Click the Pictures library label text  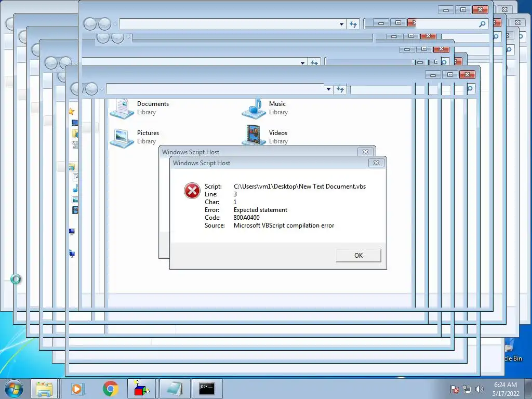(148, 133)
